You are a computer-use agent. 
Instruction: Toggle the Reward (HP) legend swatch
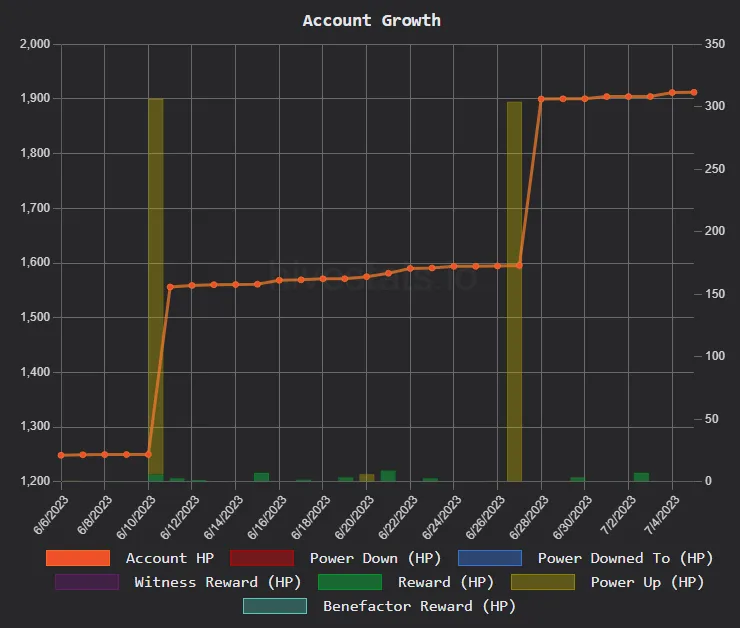click(x=350, y=582)
